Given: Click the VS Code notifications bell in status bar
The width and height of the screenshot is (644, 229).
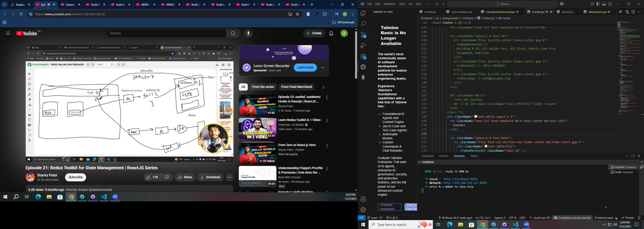Looking at the screenshot, I should 639,218.
